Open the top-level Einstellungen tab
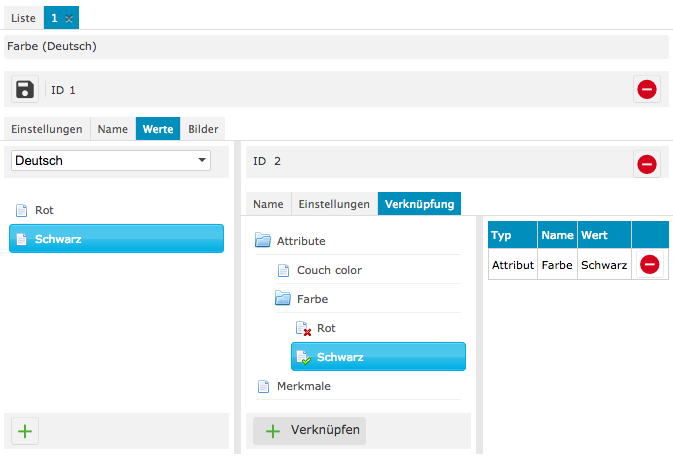Image resolution: width=673 pixels, height=464 pixels. pos(47,129)
